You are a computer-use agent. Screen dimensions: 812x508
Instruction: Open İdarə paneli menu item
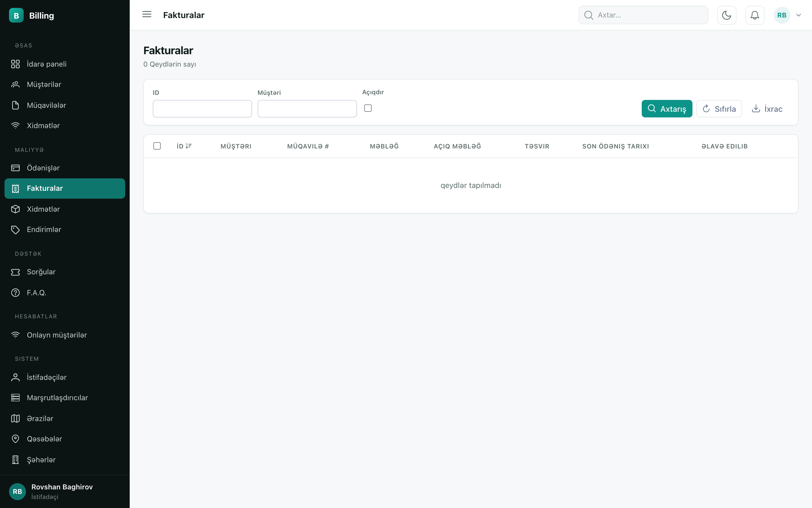[65, 64]
